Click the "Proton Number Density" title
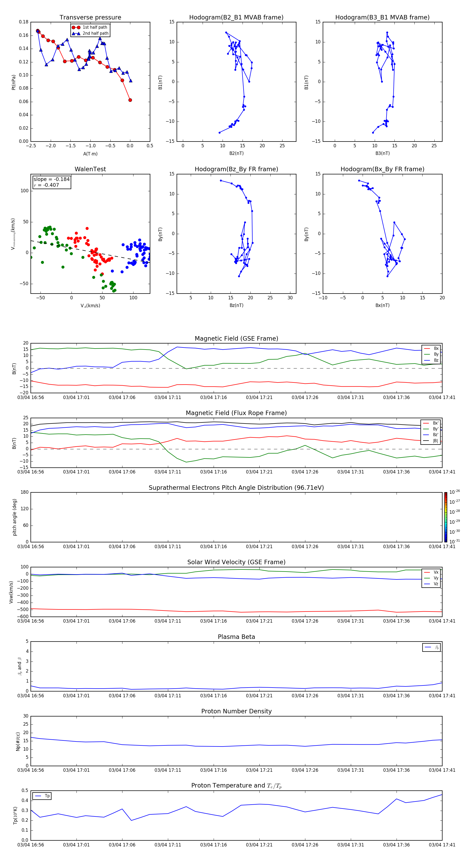Screen dimensions: 473x868 236,711
